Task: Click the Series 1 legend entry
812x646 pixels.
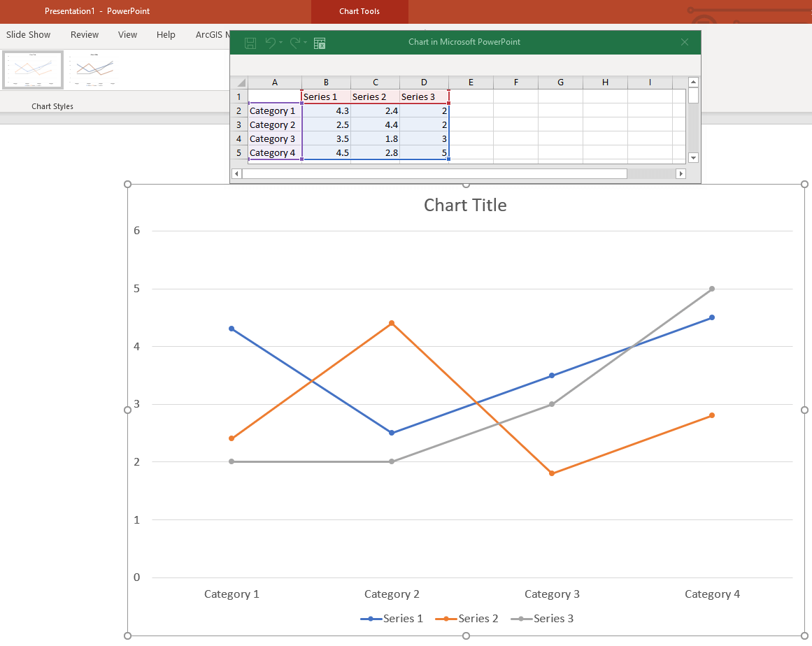Action: coord(402,619)
